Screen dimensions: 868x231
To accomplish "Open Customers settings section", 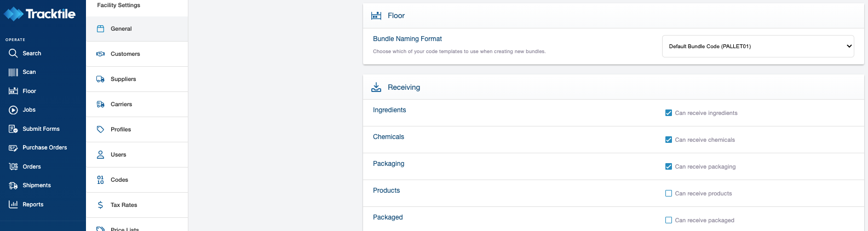I will pyautogui.click(x=125, y=54).
